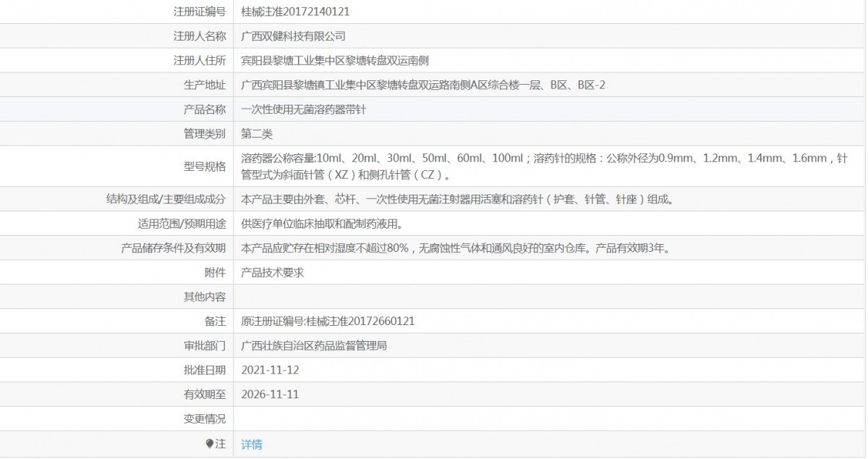Select the 批准日期 label
The height and width of the screenshot is (459, 868).
205,370
